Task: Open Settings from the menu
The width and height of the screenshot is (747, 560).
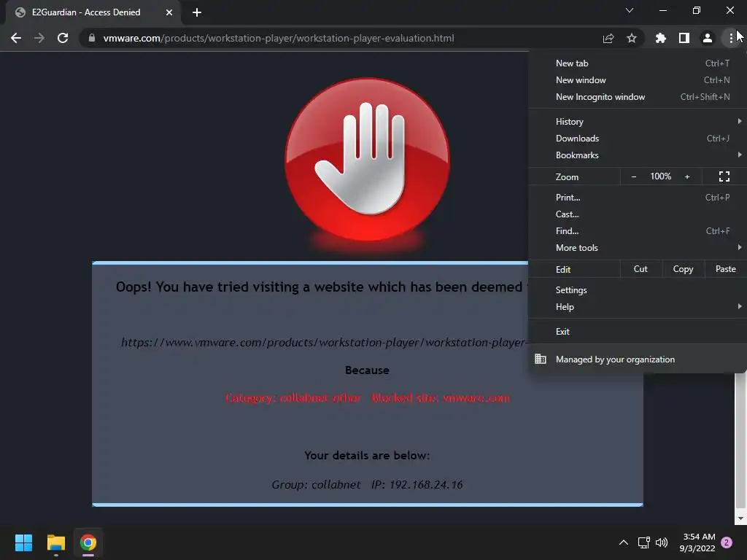Action: [x=638, y=290]
